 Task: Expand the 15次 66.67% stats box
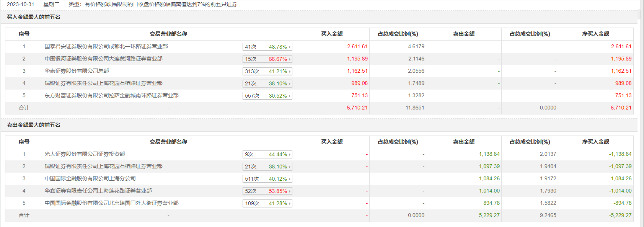tap(267, 59)
